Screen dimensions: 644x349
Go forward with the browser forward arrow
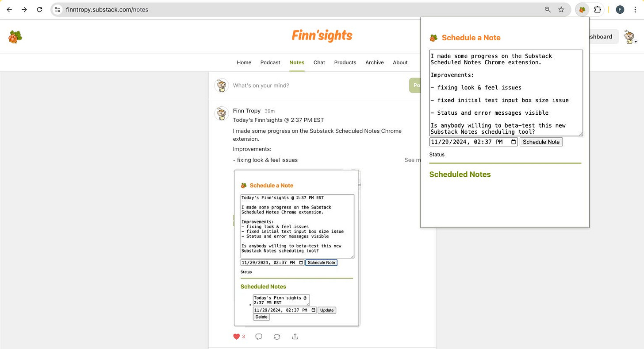(x=24, y=9)
